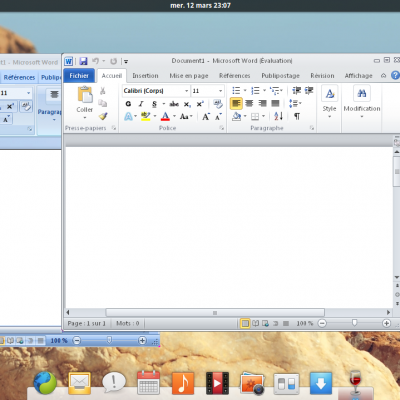Click the Redo icon in quick access toolbar
Screen dimensions: 400x400
pyautogui.click(x=113, y=61)
